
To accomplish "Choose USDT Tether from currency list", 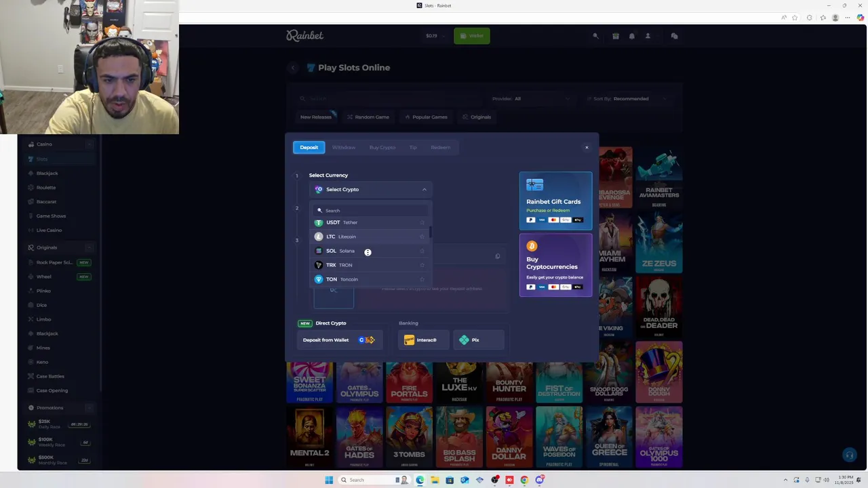I will coord(370,222).
